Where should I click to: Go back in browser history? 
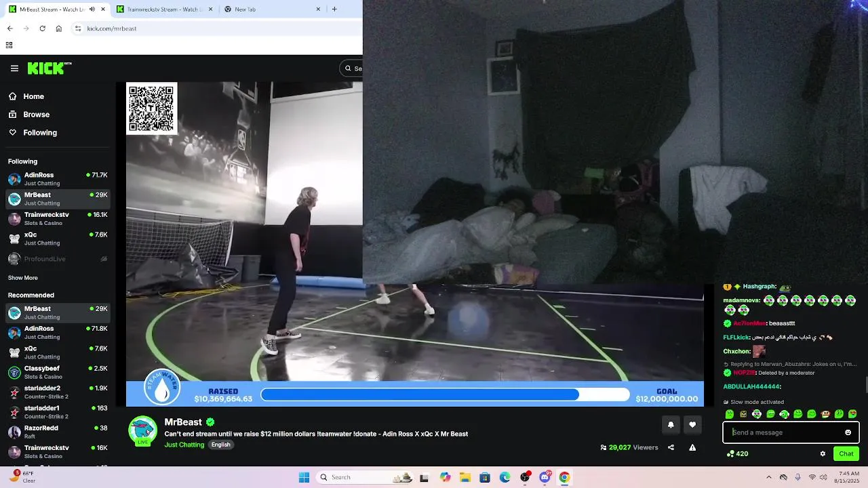[x=9, y=28]
